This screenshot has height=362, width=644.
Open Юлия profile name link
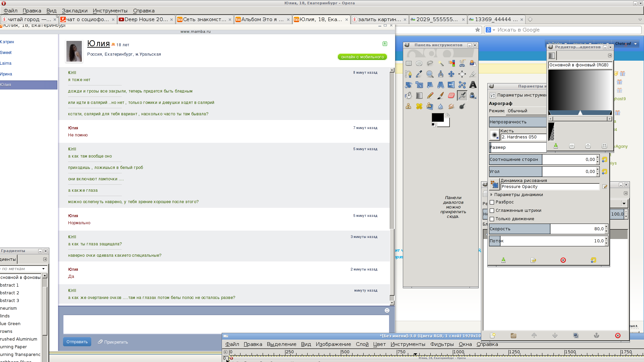coord(99,44)
